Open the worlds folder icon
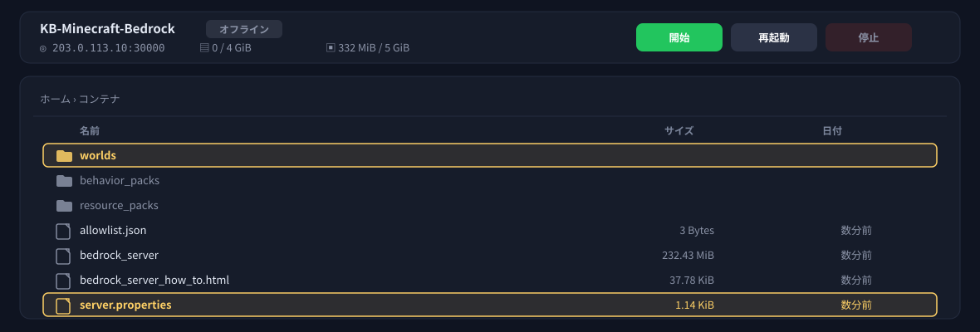This screenshot has width=980, height=332. 64,155
